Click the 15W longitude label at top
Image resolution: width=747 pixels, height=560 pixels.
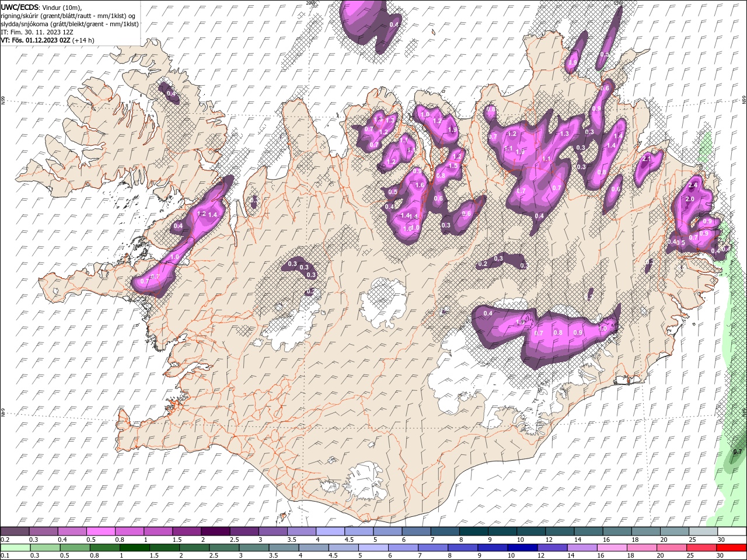click(x=618, y=3)
